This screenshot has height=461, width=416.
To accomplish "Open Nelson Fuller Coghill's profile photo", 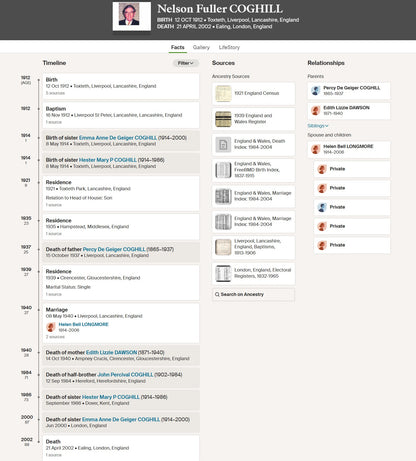I will (132, 16).
